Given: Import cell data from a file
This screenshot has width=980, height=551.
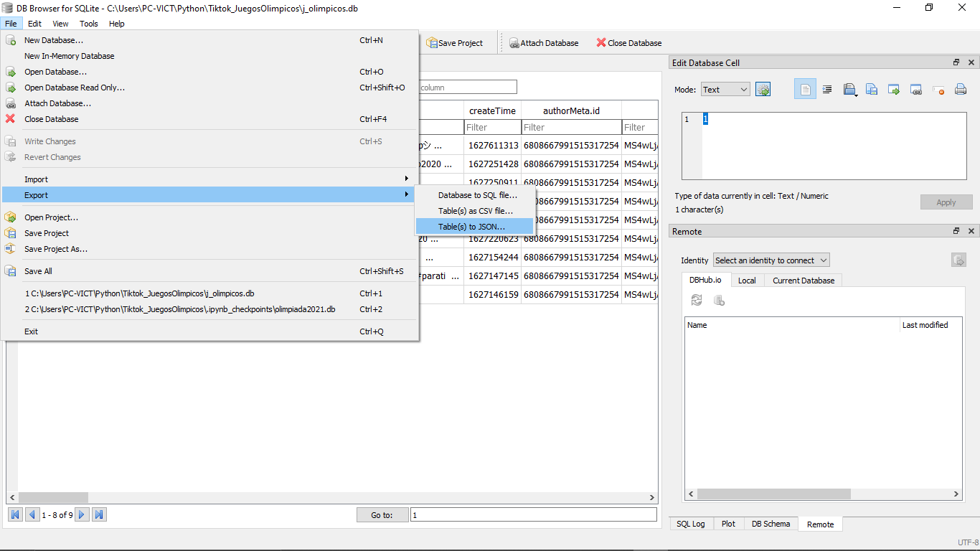Looking at the screenshot, I should click(849, 89).
